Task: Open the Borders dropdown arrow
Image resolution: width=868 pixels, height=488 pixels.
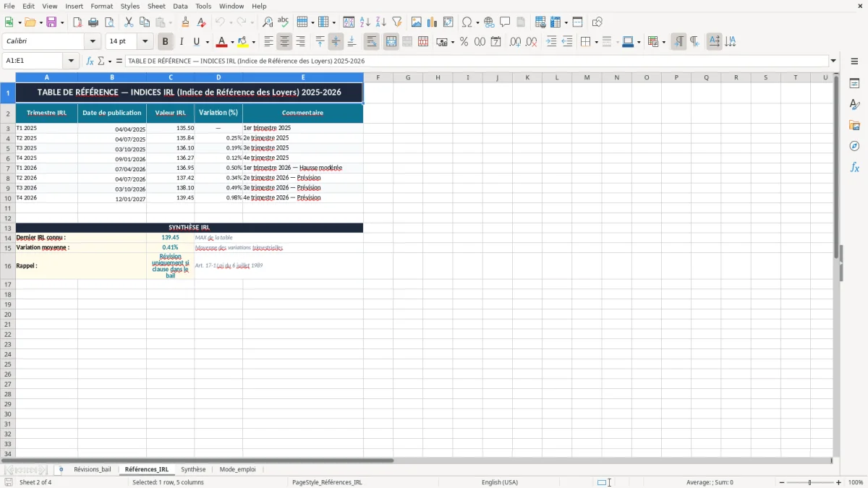Action: tap(596, 42)
